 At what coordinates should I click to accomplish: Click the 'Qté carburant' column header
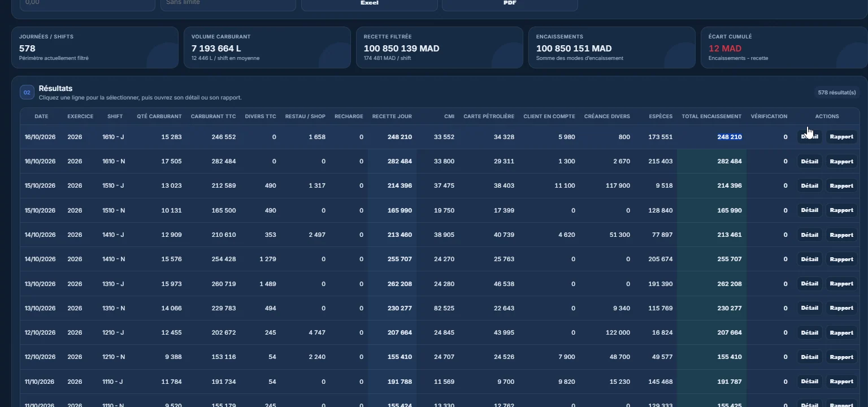(159, 116)
